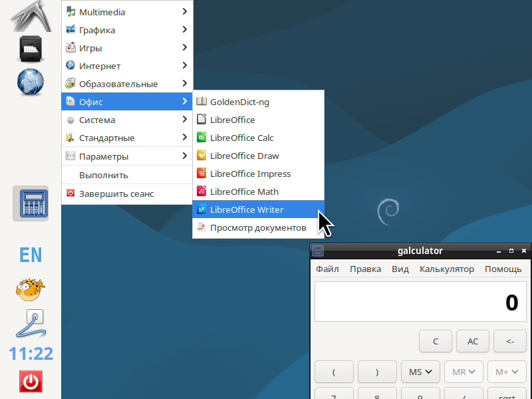Screen dimensions: 532x399
Task: Click the galculator window title bar
Action: pyautogui.click(x=420, y=251)
